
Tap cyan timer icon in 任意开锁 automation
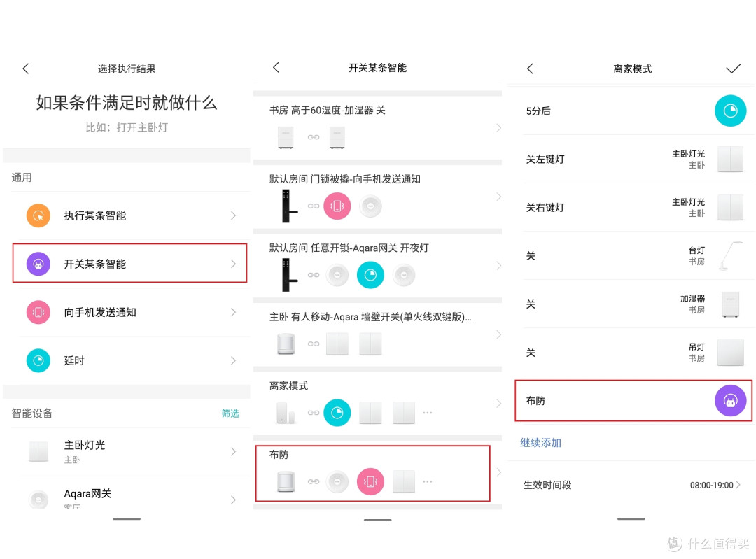pyautogui.click(x=370, y=275)
